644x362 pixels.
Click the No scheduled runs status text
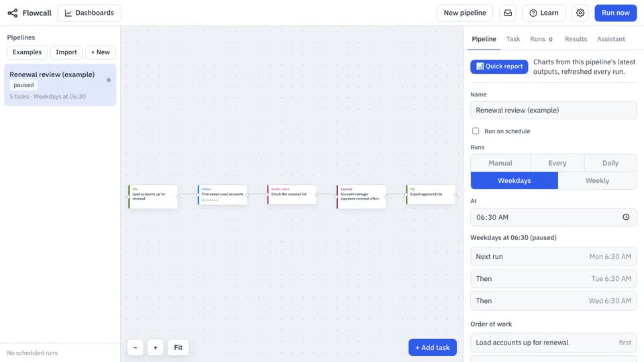point(32,353)
